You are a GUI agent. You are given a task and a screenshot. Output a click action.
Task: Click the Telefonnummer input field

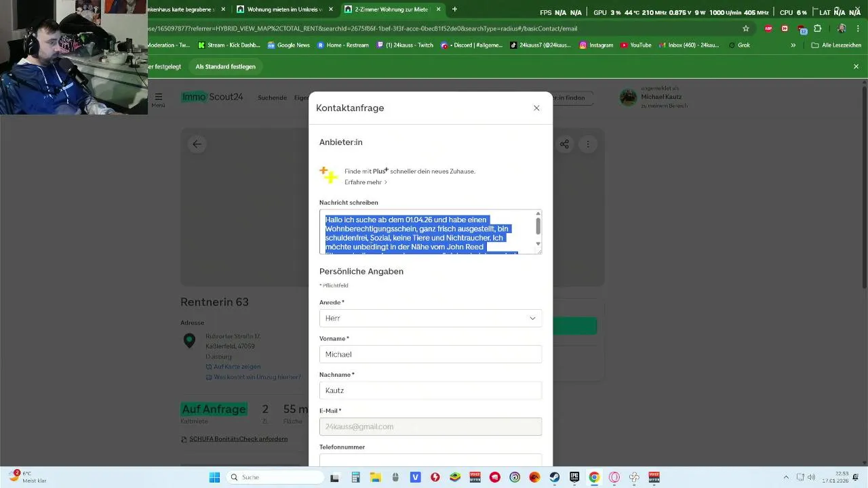click(431, 460)
